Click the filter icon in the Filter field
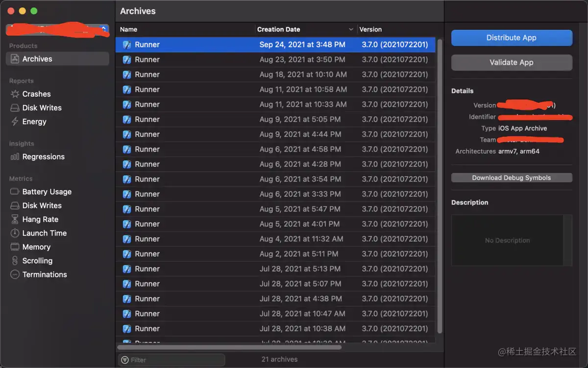This screenshot has width=588, height=368. click(x=124, y=360)
